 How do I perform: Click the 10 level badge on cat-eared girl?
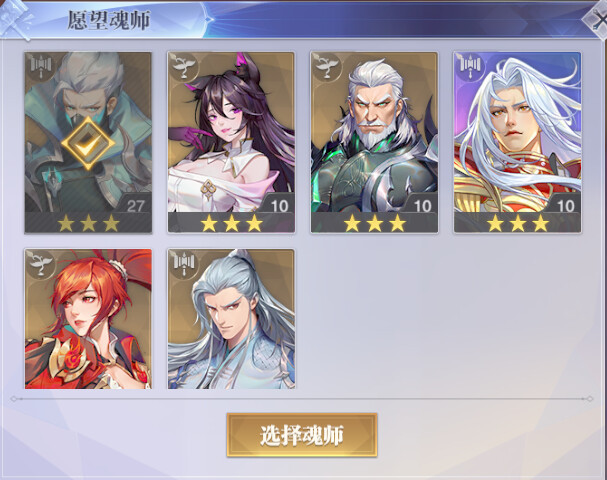[279, 206]
